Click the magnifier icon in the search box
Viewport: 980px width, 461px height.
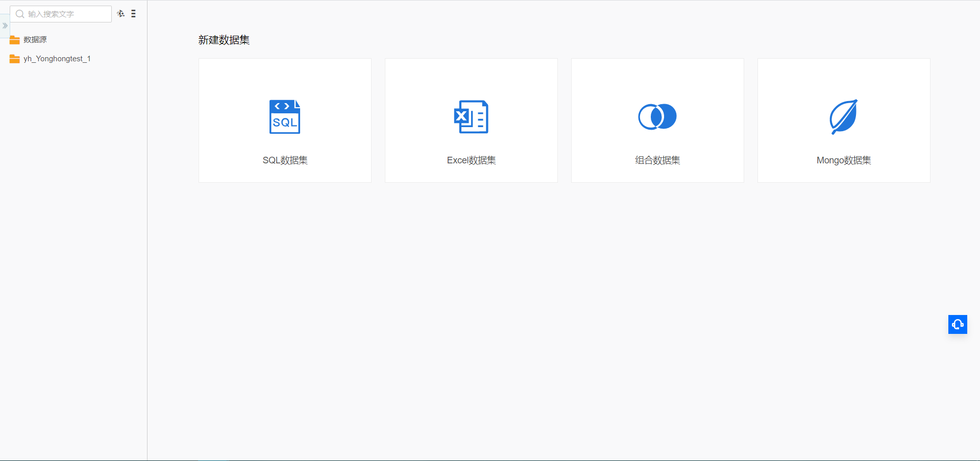coord(20,14)
